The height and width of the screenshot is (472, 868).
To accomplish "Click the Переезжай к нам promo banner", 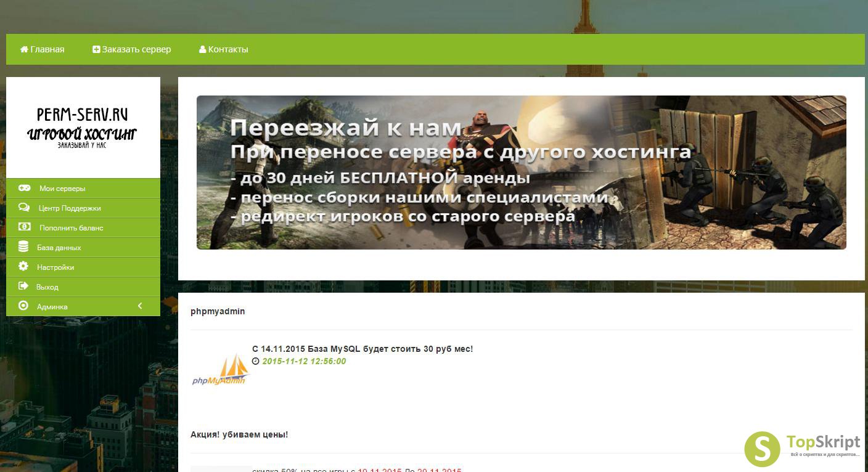I will [522, 173].
